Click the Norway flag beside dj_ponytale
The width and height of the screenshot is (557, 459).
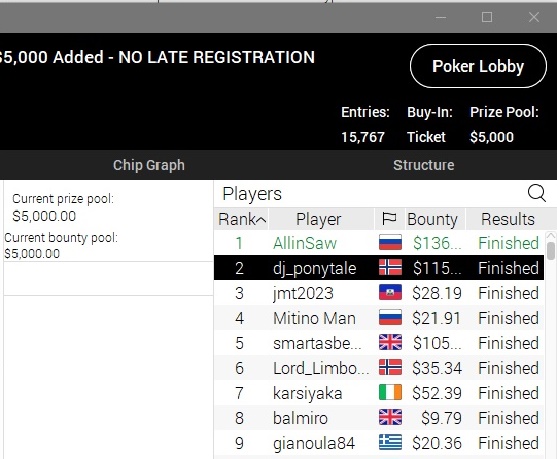tap(390, 268)
